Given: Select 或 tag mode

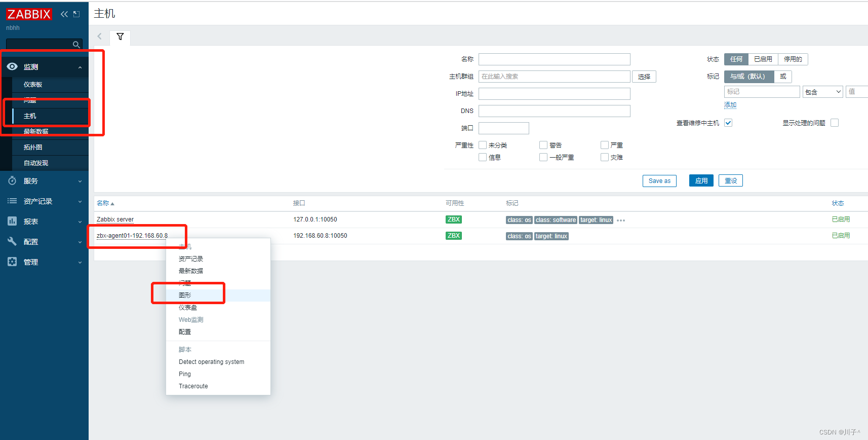Looking at the screenshot, I should (783, 77).
